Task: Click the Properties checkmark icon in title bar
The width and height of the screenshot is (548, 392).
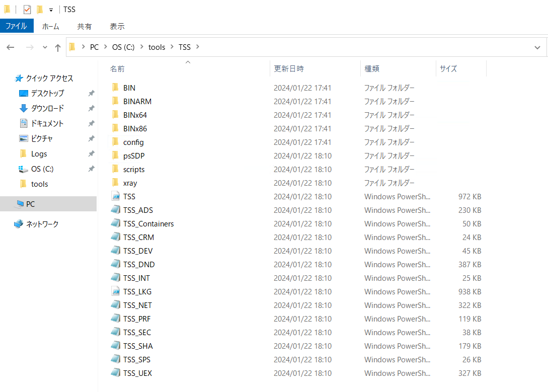Action: point(27,10)
